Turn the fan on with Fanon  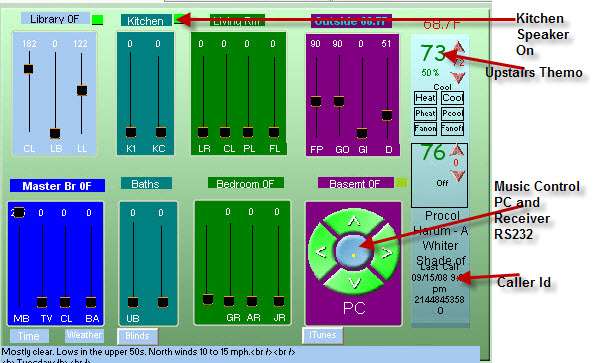[x=425, y=129]
